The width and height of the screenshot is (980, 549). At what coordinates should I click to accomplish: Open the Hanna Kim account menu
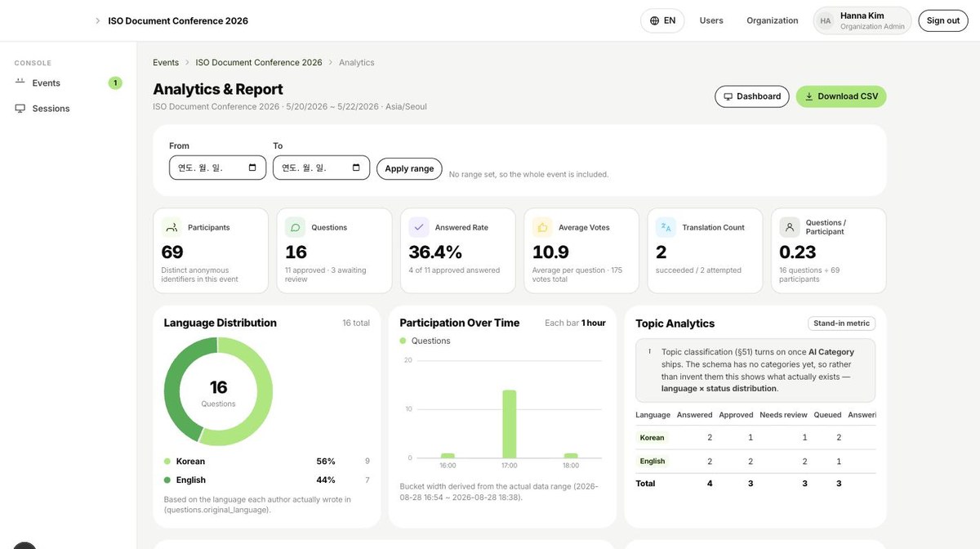click(x=862, y=20)
